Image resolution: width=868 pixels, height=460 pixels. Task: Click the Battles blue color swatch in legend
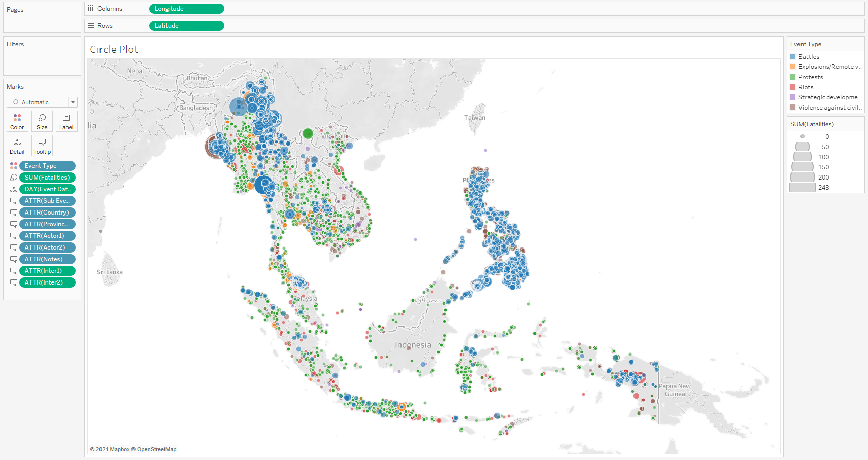pos(793,57)
